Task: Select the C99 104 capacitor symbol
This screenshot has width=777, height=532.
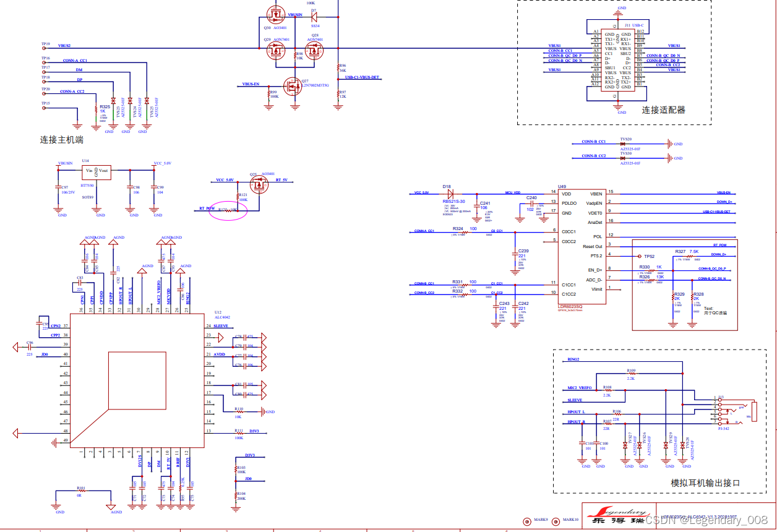Action: coord(154,187)
